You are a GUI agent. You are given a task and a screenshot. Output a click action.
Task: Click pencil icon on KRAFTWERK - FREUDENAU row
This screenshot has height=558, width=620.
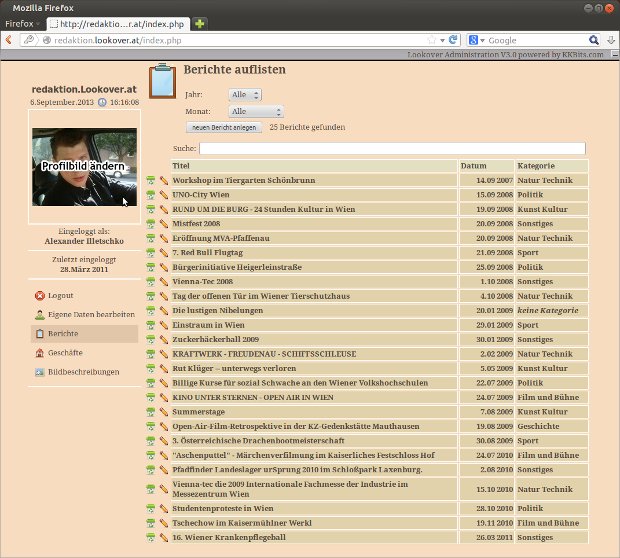click(x=164, y=354)
